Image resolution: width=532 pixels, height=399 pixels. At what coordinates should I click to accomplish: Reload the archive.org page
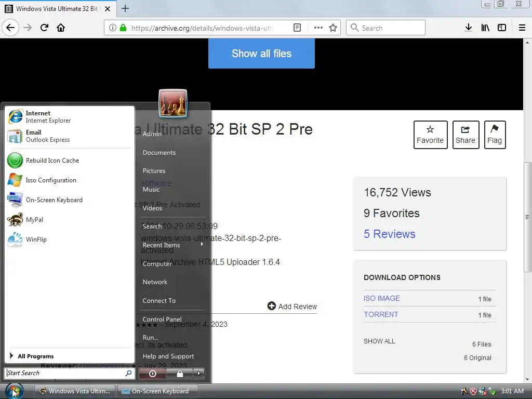point(45,28)
